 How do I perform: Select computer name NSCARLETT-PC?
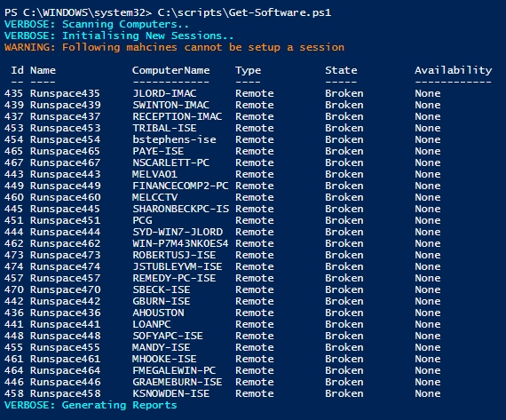coord(170,162)
